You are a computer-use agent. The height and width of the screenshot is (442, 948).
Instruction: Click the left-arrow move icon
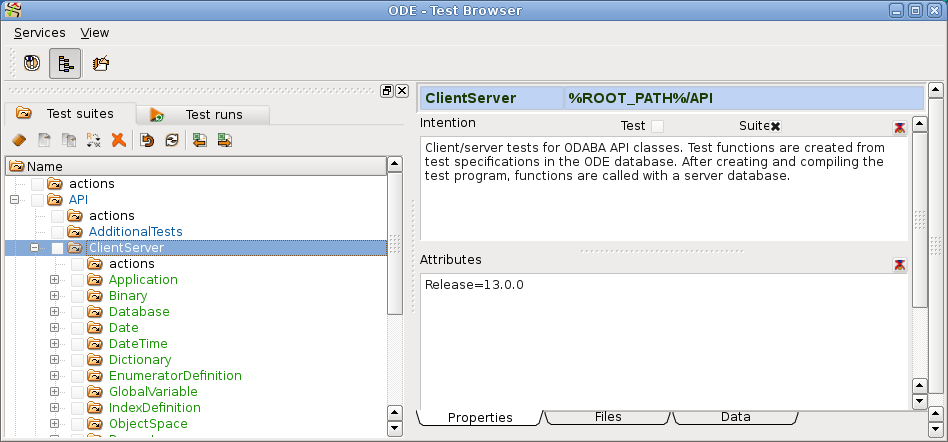tap(200, 141)
